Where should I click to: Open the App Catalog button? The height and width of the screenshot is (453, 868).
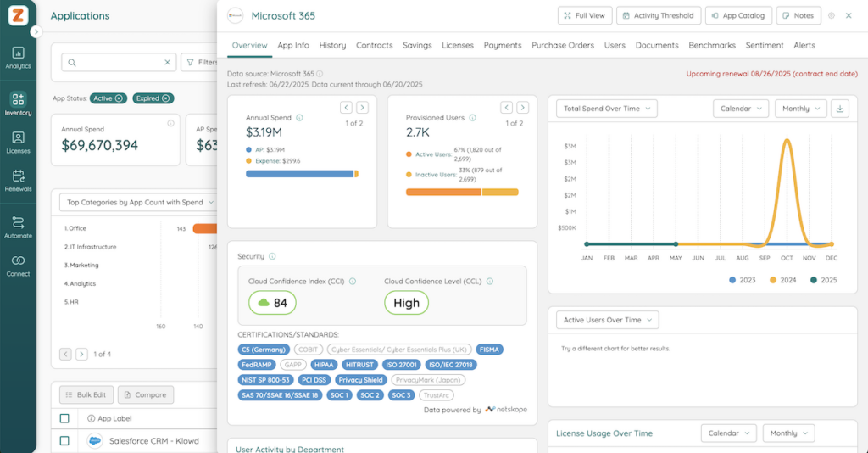point(738,15)
